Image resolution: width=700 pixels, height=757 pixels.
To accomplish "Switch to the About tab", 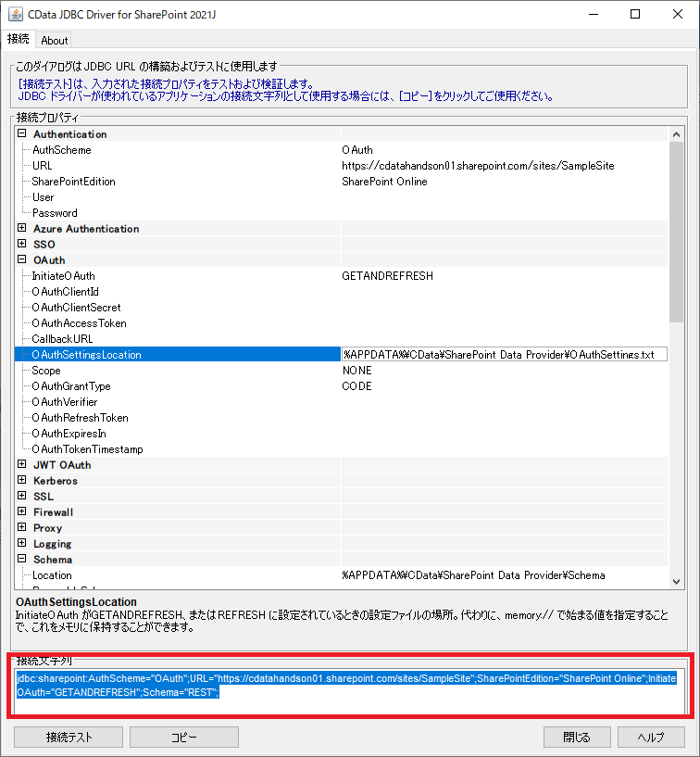I will click(x=54, y=41).
